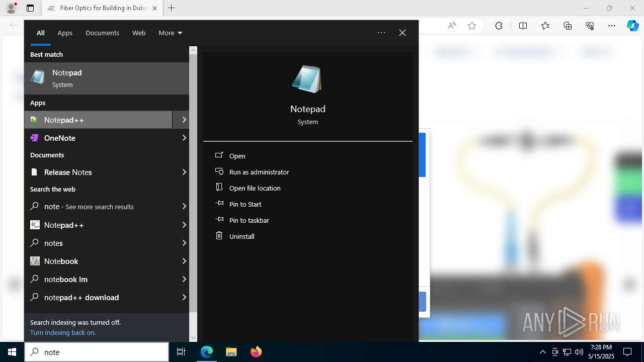
Task: Expand the Notepad++ web result arrow
Action: (x=184, y=225)
